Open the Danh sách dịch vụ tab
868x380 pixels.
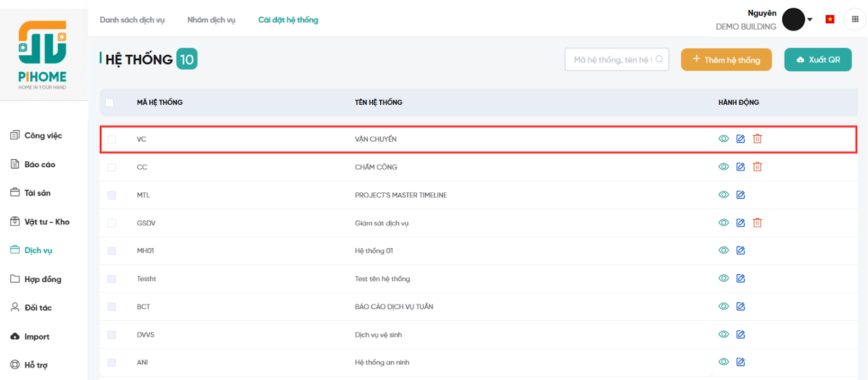click(x=132, y=20)
